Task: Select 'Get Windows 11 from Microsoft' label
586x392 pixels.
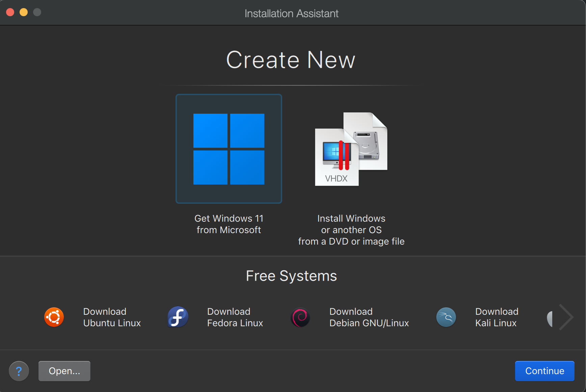Action: click(x=229, y=224)
